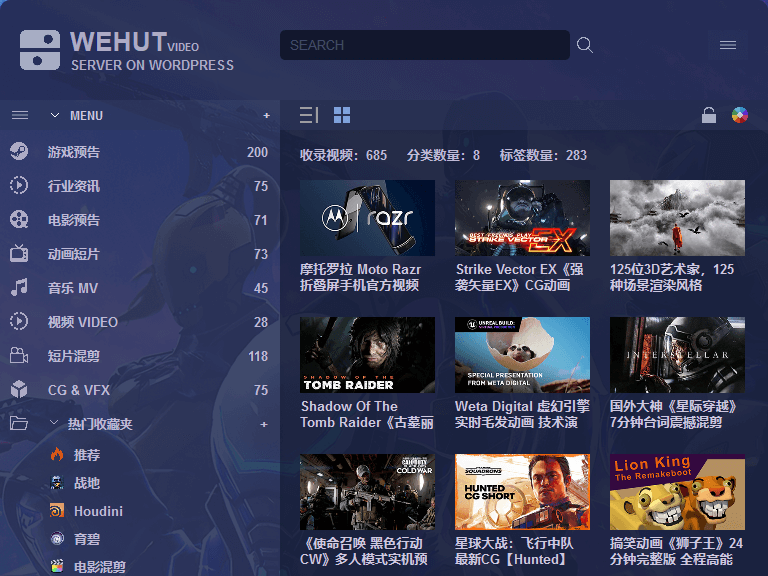Image resolution: width=768 pixels, height=576 pixels.
Task: Switch to grid view layout icon
Action: click(342, 115)
